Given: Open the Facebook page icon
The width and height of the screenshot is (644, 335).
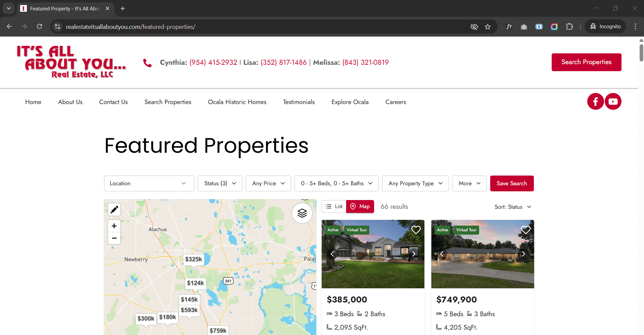Looking at the screenshot, I should [x=595, y=101].
